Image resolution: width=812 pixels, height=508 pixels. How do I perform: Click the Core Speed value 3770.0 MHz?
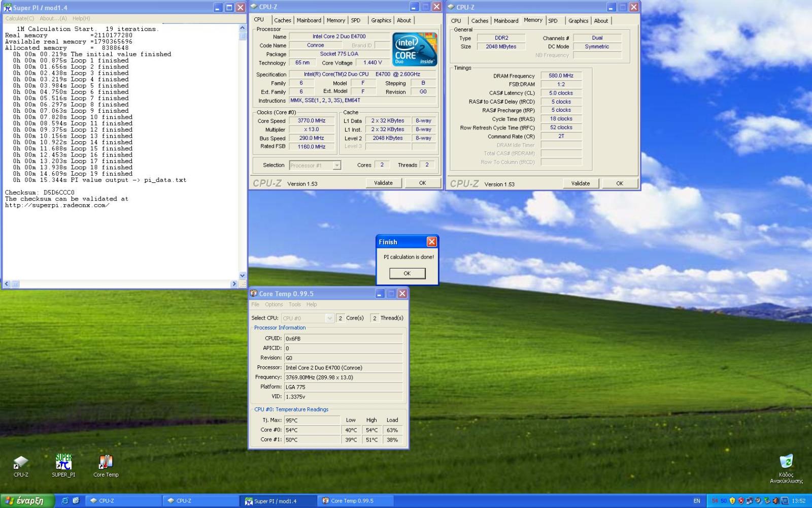312,121
